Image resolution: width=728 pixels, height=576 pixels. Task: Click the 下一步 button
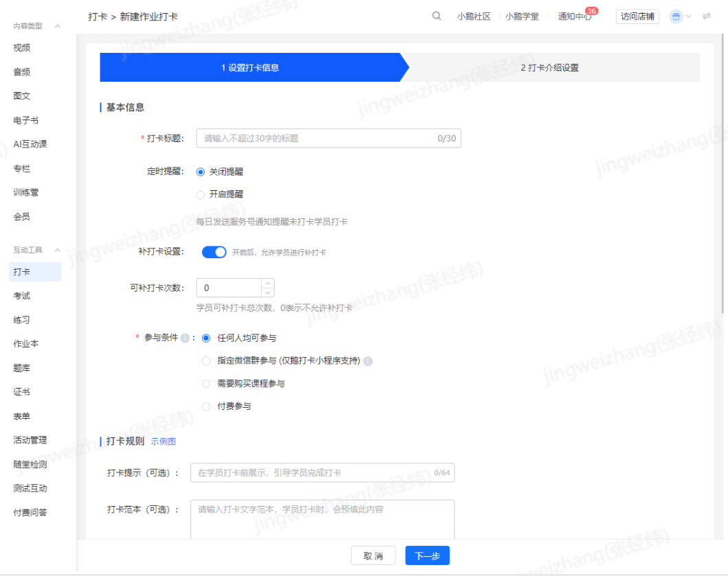coord(427,555)
